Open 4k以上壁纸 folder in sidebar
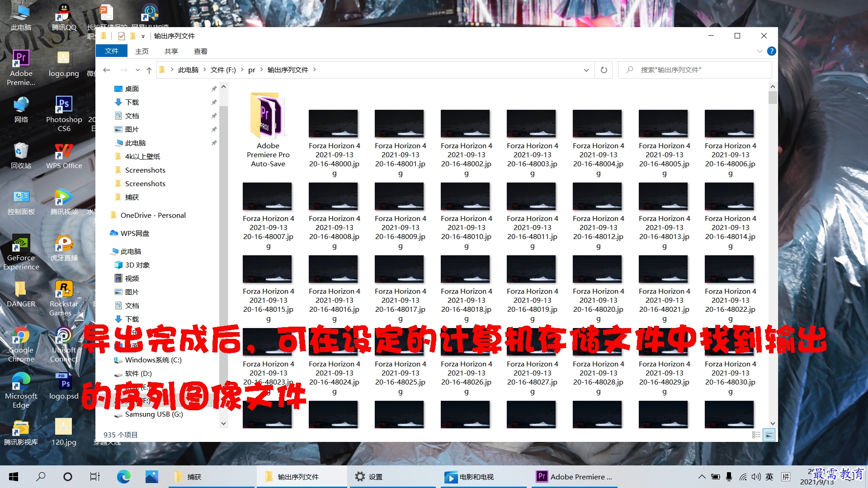868x488 pixels. tap(142, 157)
